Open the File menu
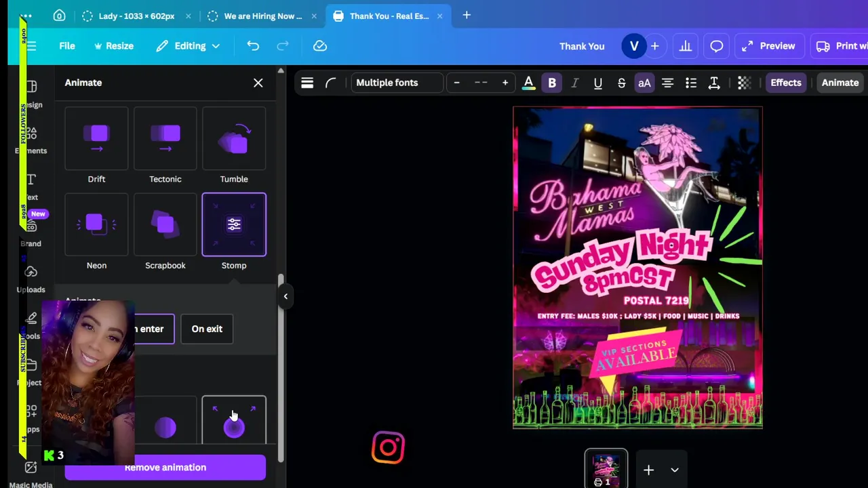868x488 pixels. point(66,46)
